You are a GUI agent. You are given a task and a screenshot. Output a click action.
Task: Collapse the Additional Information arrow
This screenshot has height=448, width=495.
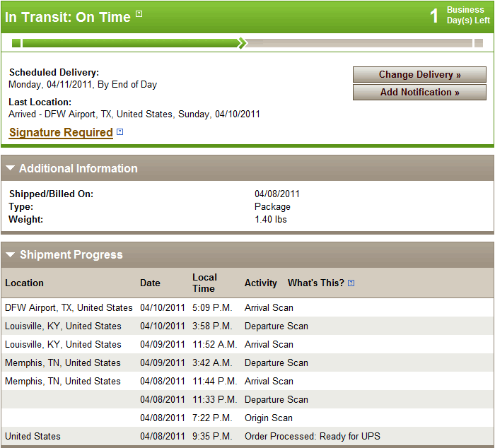click(10, 168)
